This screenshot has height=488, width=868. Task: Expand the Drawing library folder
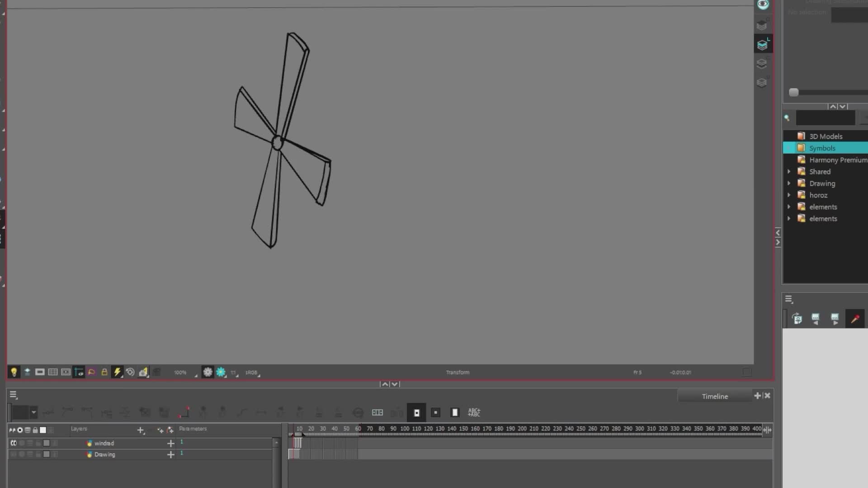click(x=789, y=183)
